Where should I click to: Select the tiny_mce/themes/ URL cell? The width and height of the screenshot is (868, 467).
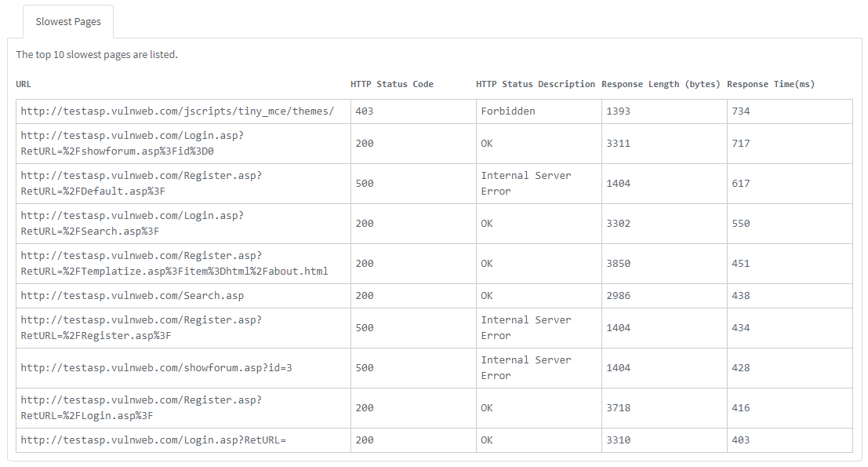[x=177, y=111]
